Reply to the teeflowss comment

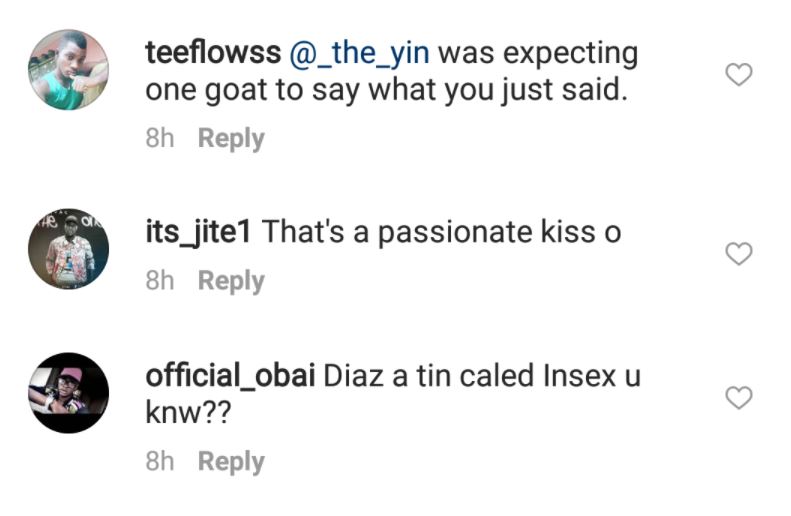click(x=231, y=138)
